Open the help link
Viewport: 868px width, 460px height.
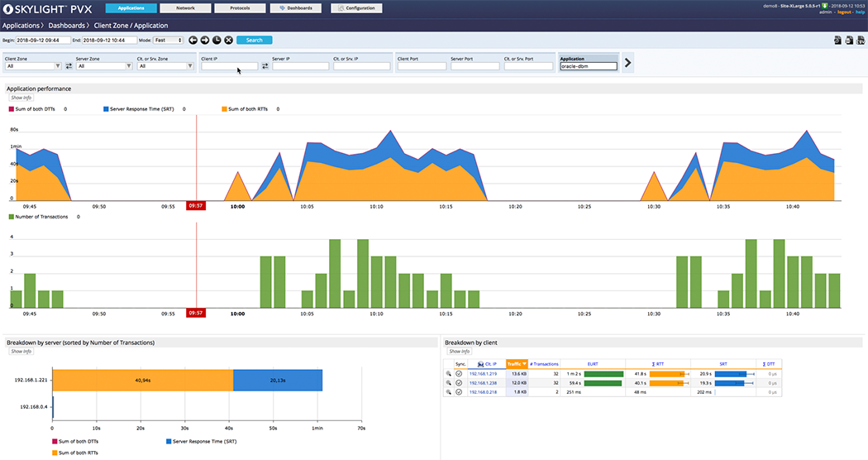(860, 12)
